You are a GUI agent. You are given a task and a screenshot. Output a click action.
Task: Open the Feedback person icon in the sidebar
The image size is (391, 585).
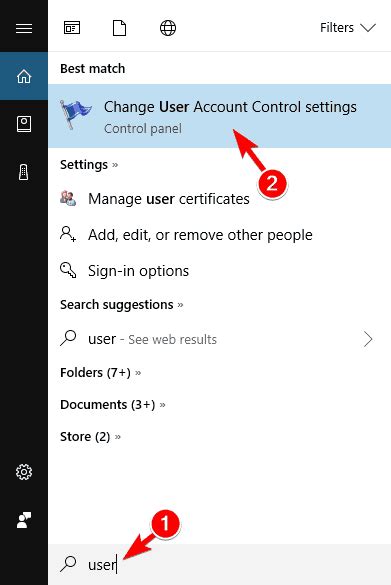pos(24,520)
